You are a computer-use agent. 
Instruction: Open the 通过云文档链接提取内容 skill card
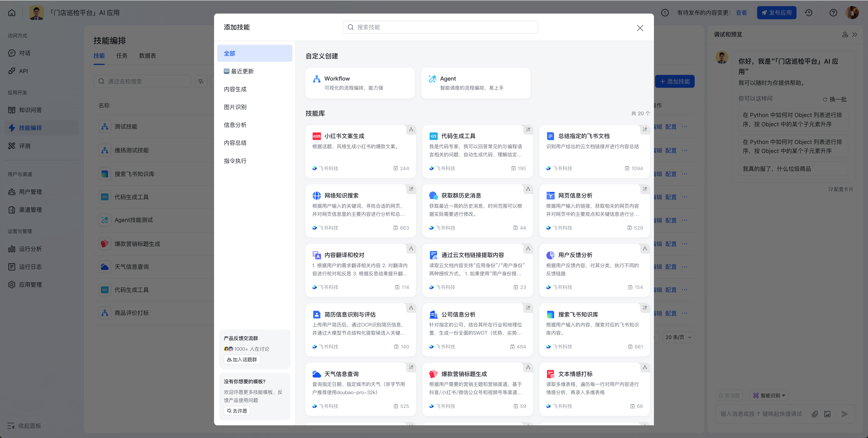pyautogui.click(x=477, y=271)
